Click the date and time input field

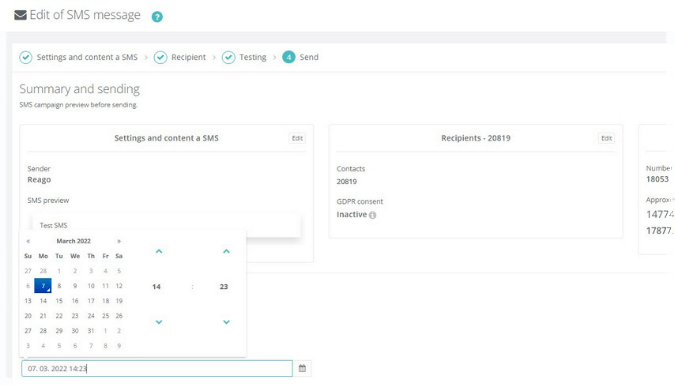pos(157,369)
